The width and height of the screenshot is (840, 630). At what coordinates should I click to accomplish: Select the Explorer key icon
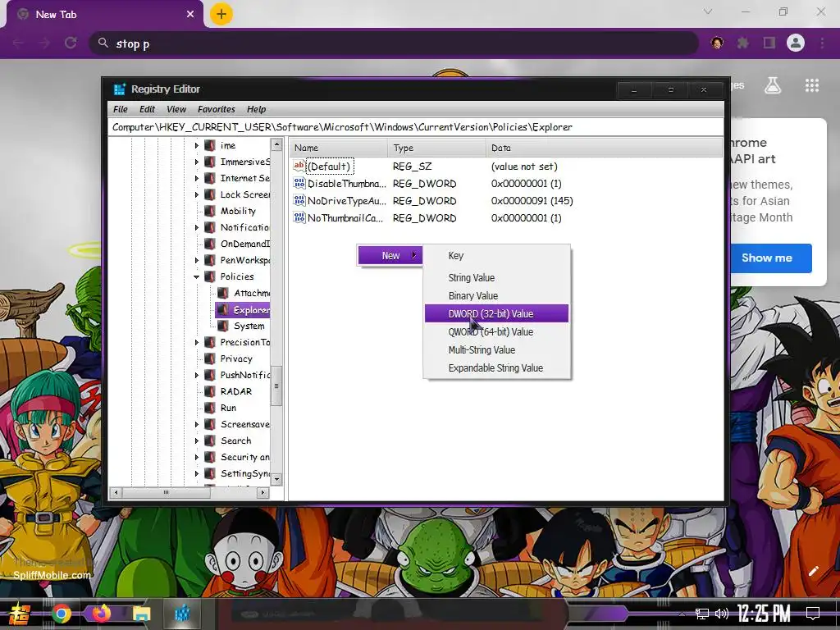(223, 309)
